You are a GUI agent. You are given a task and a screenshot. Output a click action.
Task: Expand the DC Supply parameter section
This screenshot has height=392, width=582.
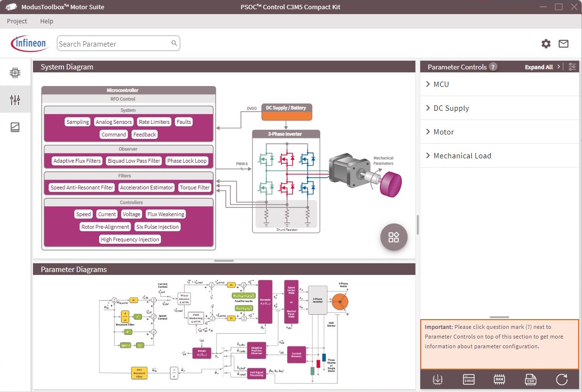coord(451,108)
